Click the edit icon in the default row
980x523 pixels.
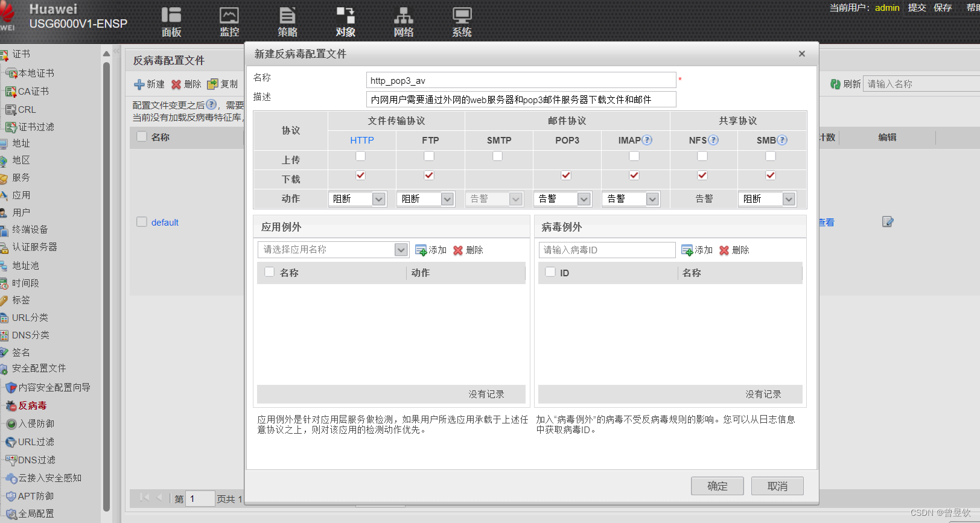point(887,222)
